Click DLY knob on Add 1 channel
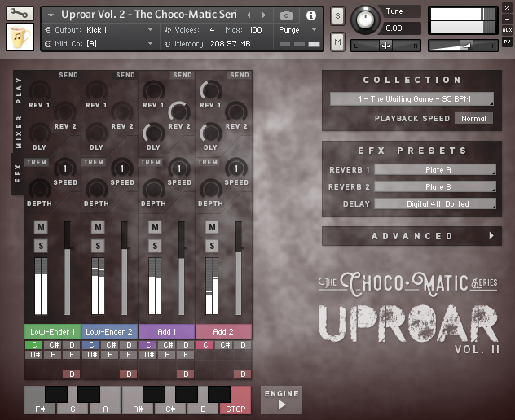Screen dimensions: 515x420 (154, 133)
